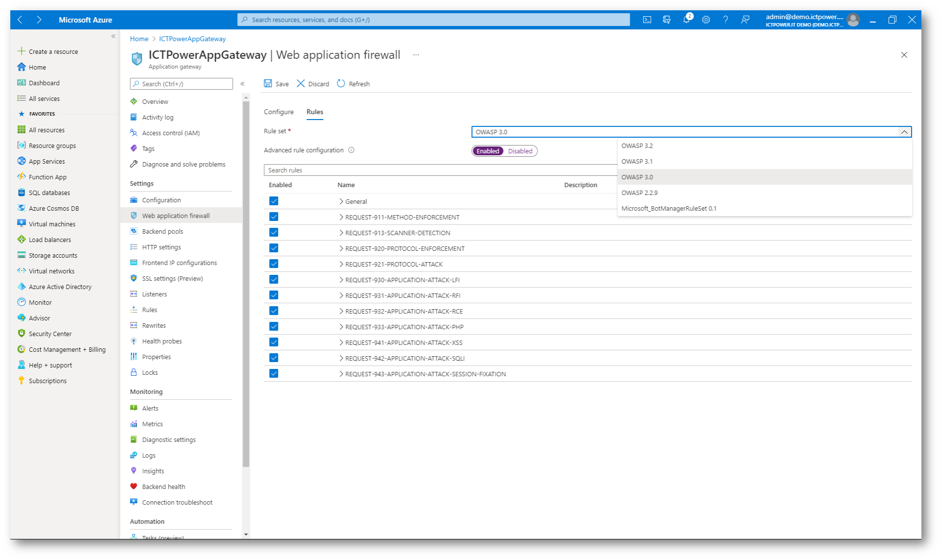Expand REQUEST-933-APPLICATION-ATTACK-PHP group
942x560 pixels.
coord(341,327)
